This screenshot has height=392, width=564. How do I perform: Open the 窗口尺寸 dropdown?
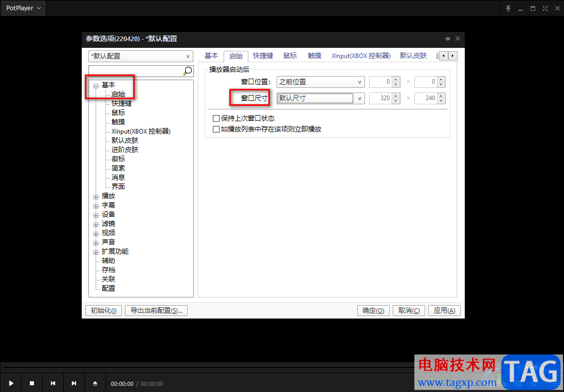coord(320,98)
